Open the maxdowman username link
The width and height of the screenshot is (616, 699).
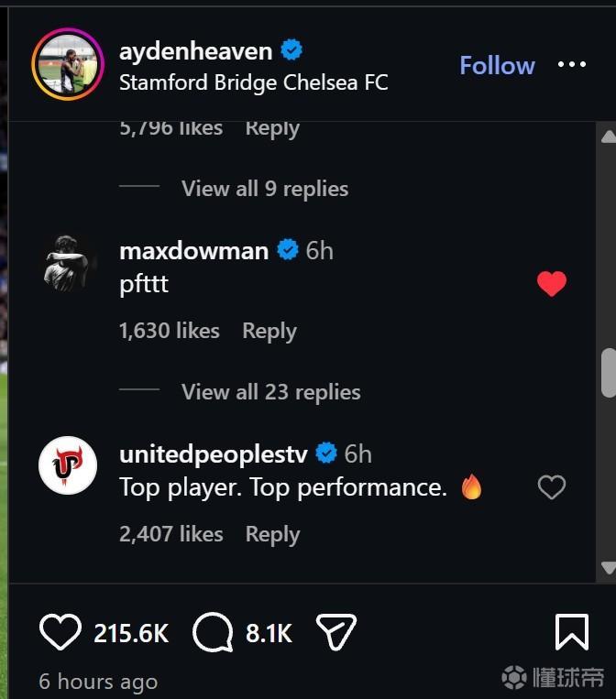[193, 251]
